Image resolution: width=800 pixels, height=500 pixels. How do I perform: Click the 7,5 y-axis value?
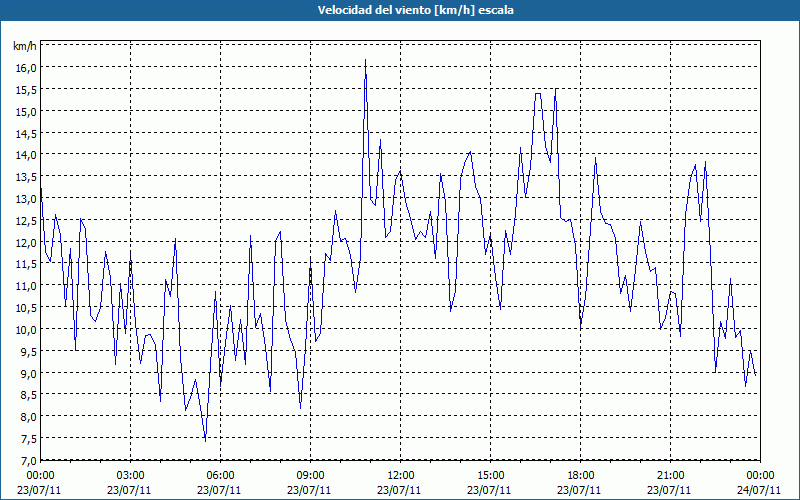point(27,439)
